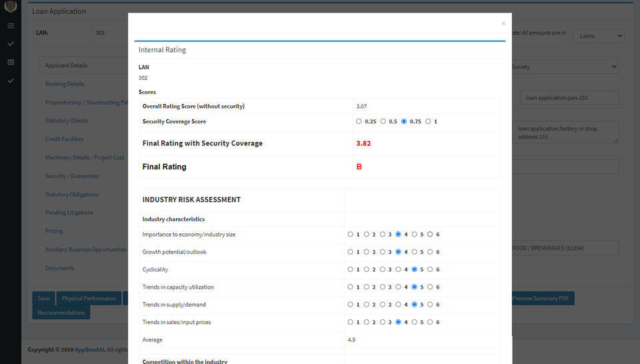Image resolution: width=640 pixels, height=364 pixels.
Task: Open Credit Facilities section
Action: [x=65, y=139]
